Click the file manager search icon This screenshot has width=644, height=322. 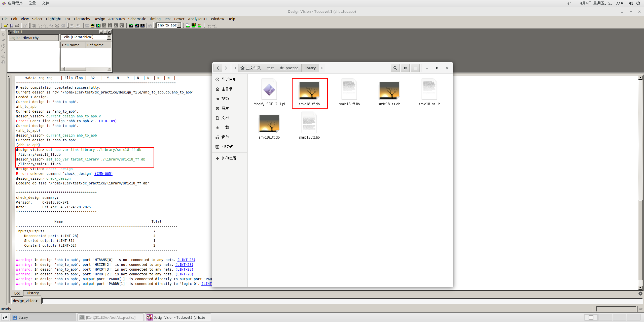tap(395, 68)
